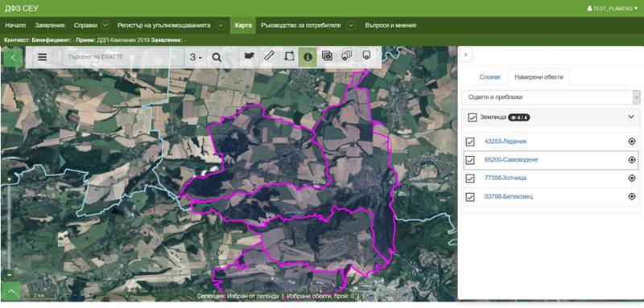Click the magnifier search icon
The width and height of the screenshot is (644, 308).
(217, 57)
